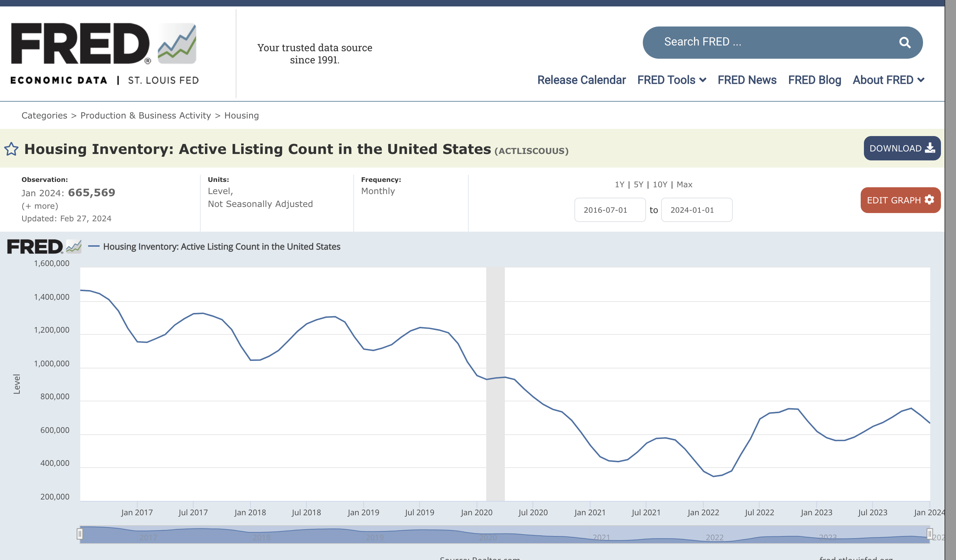
Task: Select the 5Y time range
Action: pos(639,184)
